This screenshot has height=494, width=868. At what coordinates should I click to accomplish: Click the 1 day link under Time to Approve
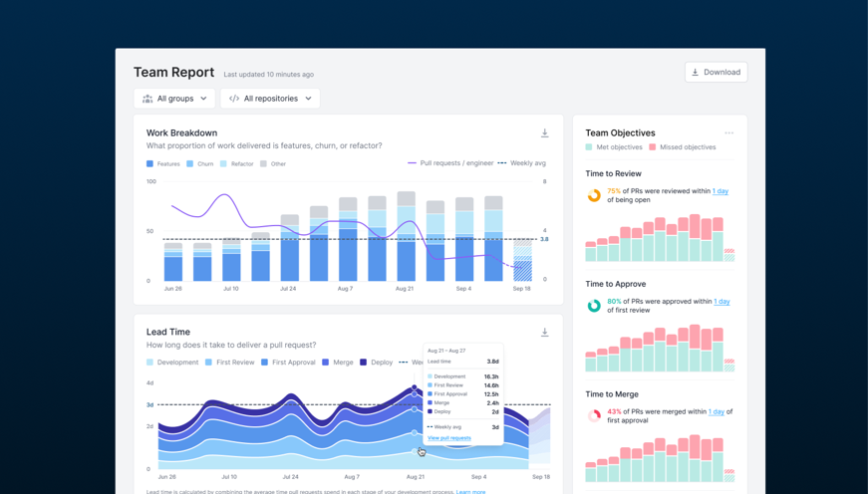(722, 301)
